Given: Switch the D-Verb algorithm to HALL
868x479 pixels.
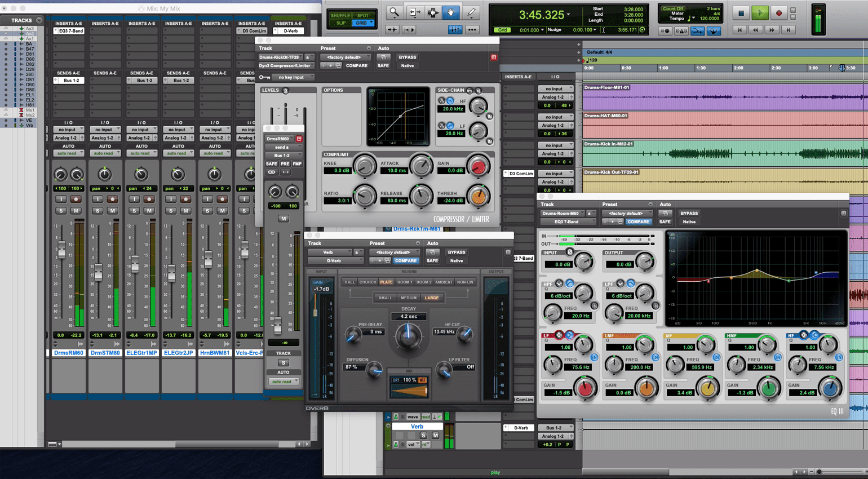Looking at the screenshot, I should 349,282.
